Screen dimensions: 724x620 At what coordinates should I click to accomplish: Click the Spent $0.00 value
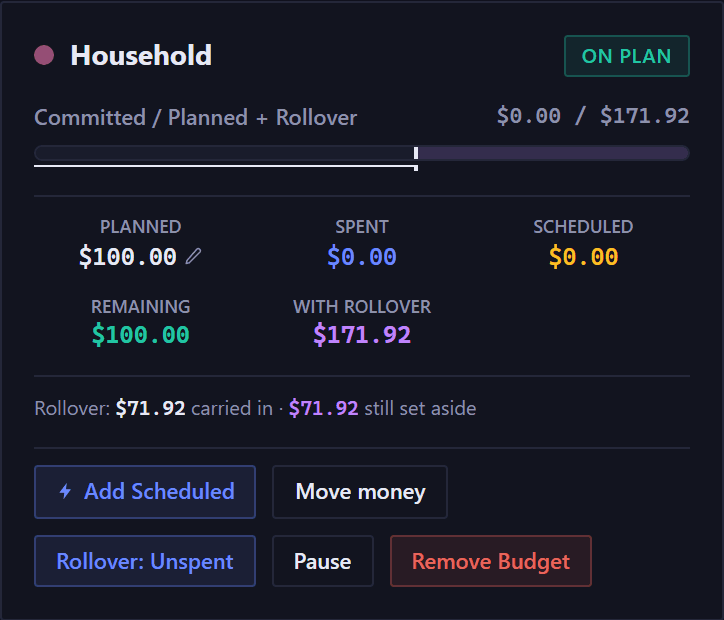[362, 257]
